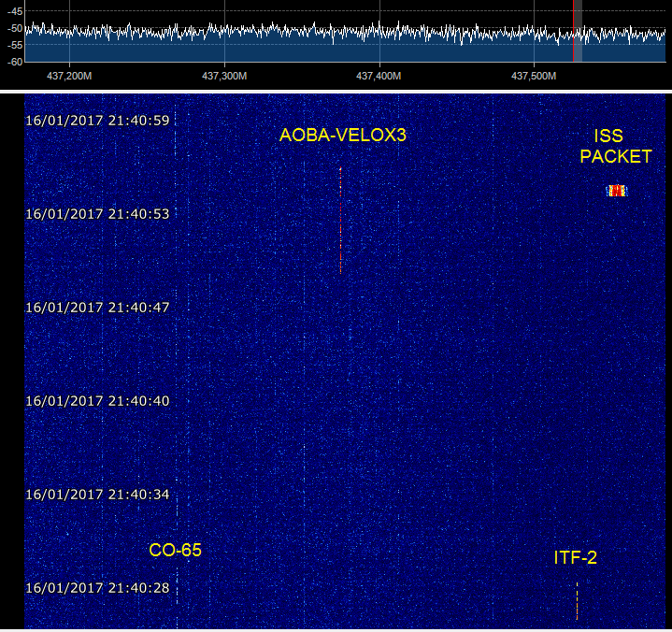The height and width of the screenshot is (632, 672).
Task: Click the ISS packet burst on waterfall
Action: click(617, 191)
